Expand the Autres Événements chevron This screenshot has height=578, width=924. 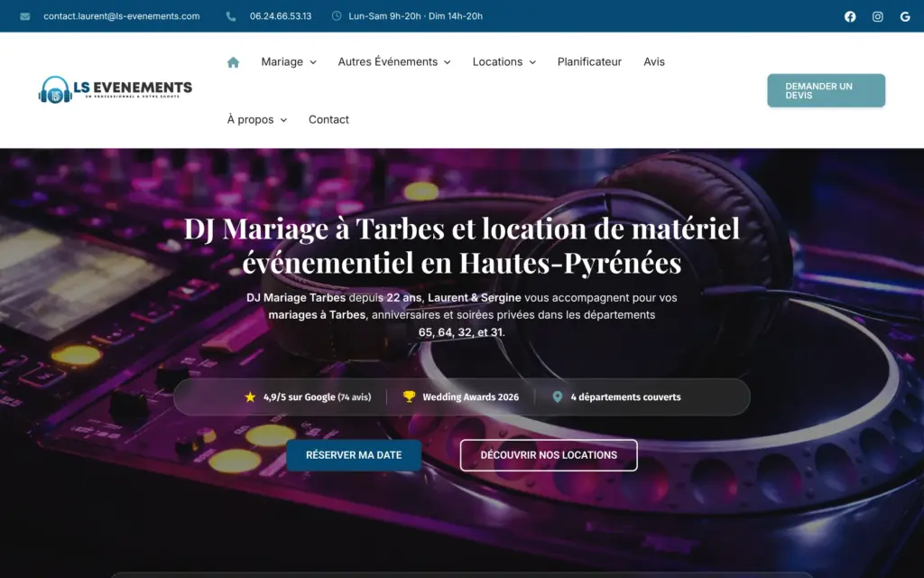pyautogui.click(x=448, y=62)
